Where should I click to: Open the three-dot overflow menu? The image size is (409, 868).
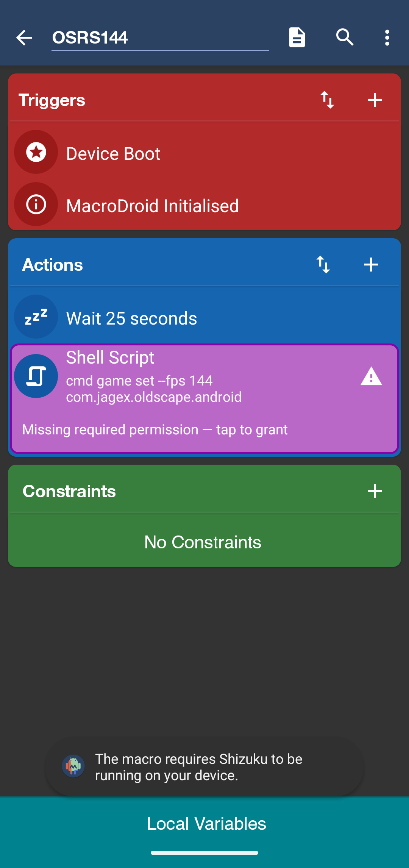click(x=387, y=37)
